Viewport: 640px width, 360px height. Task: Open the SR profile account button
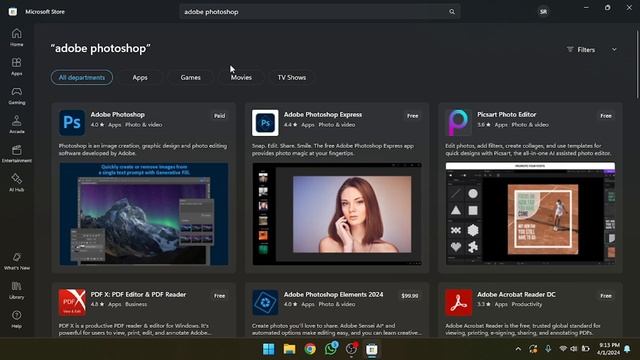tap(543, 12)
